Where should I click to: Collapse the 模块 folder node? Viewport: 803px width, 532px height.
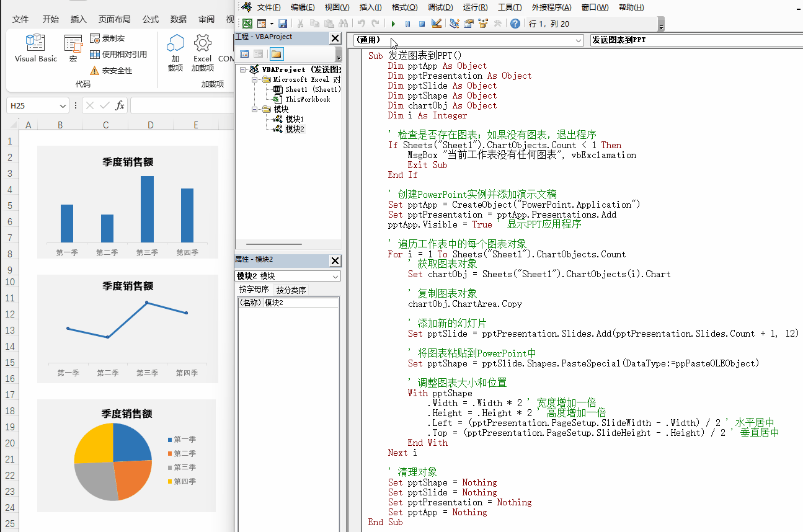(255, 109)
